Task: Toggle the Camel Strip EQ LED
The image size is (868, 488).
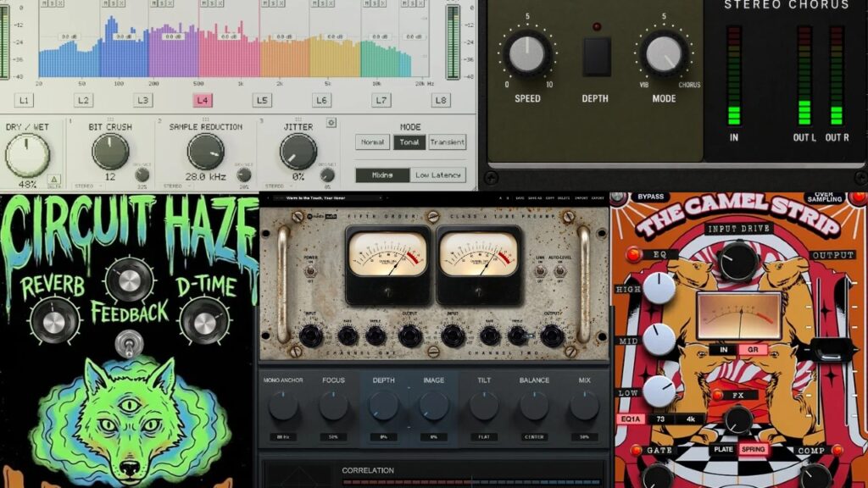Action: click(633, 254)
